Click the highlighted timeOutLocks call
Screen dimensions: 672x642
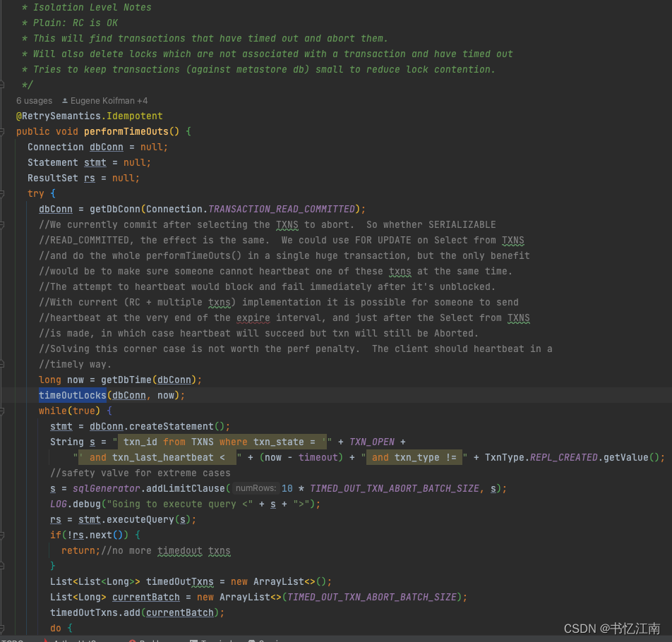click(73, 395)
